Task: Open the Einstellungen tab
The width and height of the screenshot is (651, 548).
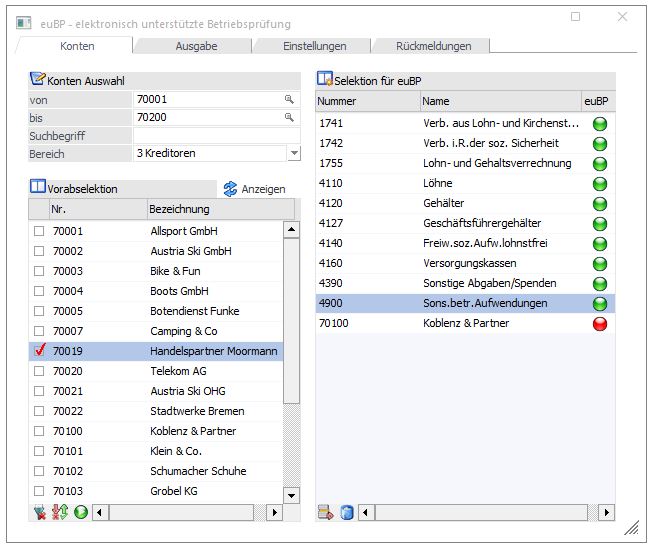Action: tap(314, 46)
